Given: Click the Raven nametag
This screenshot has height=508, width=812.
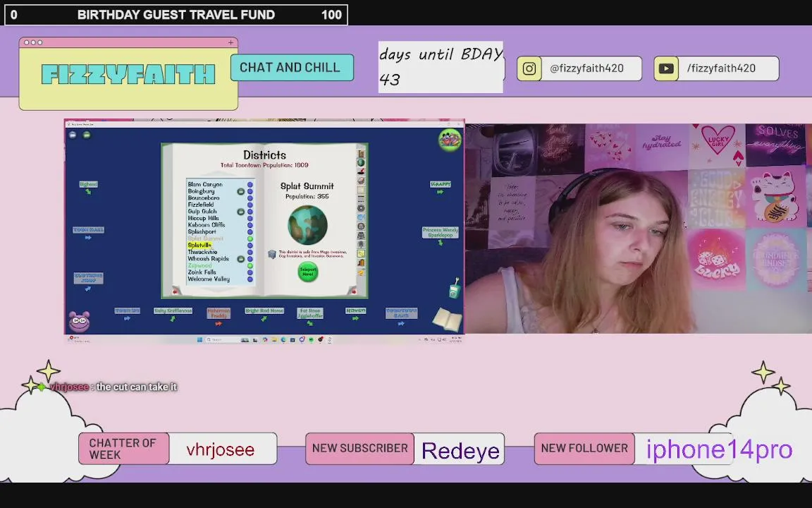Looking at the screenshot, I should coord(356,310).
